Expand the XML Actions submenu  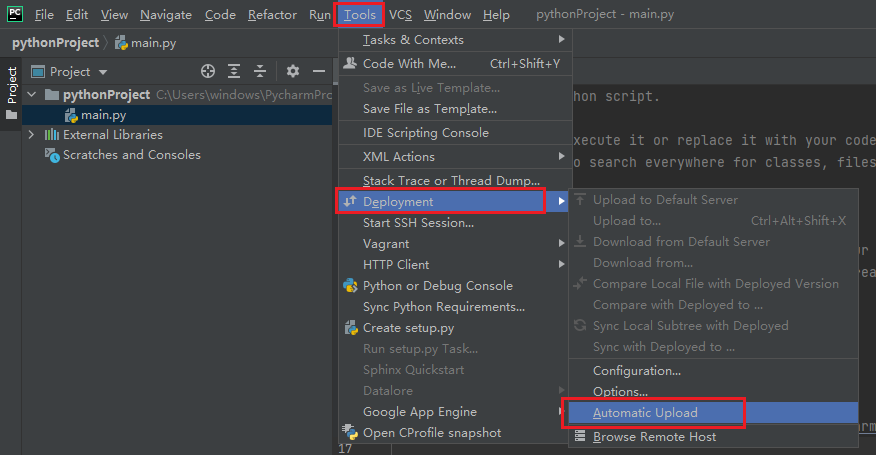(x=561, y=157)
